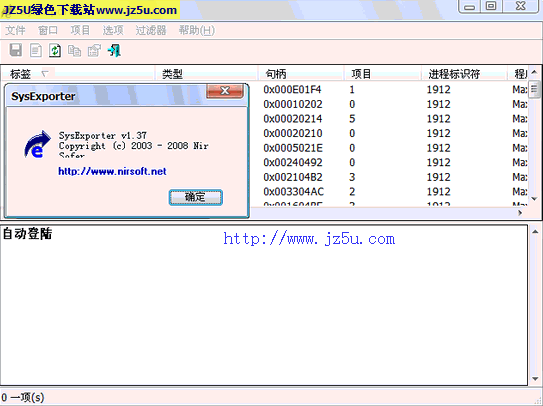
Task: Copy selected items toolbar icon
Action: 74,51
